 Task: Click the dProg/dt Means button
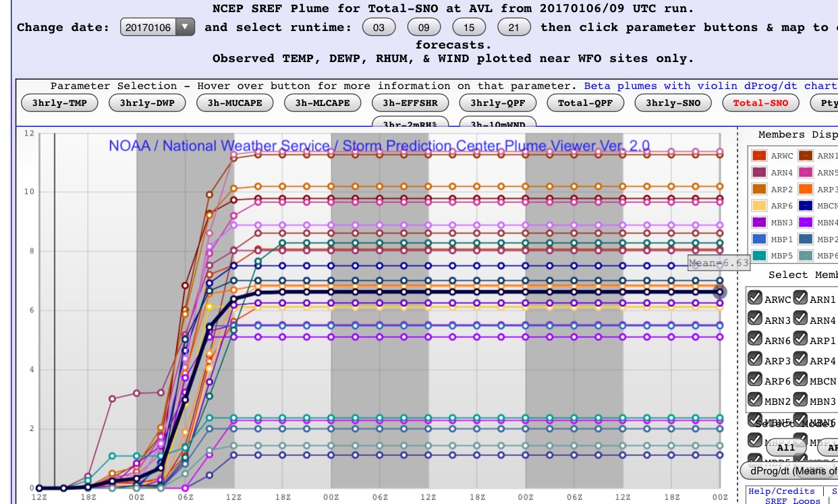click(x=789, y=471)
